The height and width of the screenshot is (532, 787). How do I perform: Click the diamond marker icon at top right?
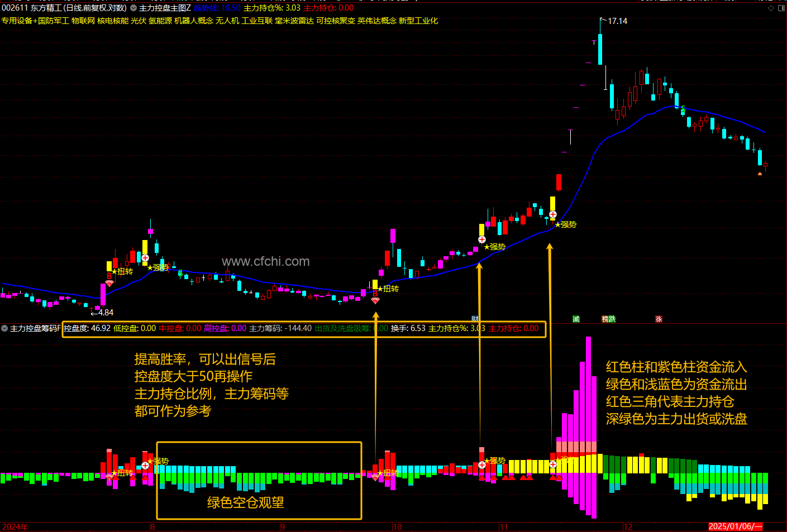(771, 8)
